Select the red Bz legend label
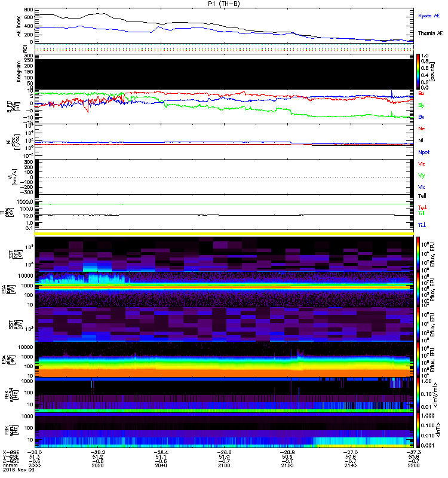 pos(421,93)
